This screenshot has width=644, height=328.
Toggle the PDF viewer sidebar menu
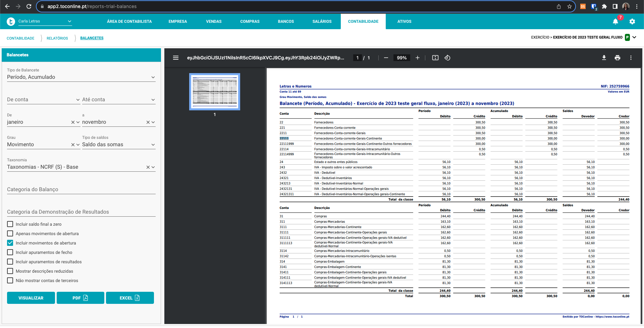pos(175,58)
